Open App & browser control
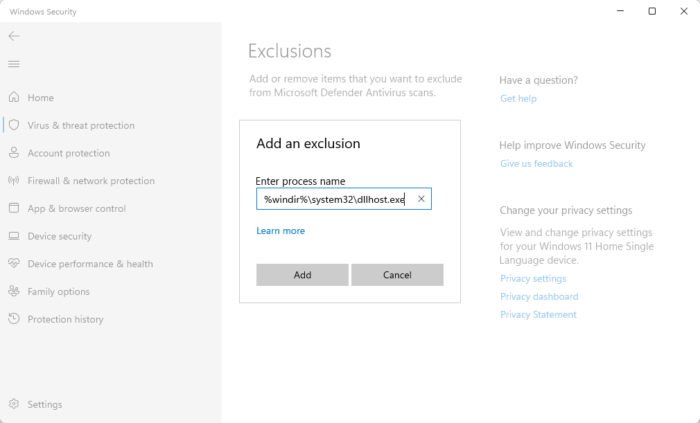700x423 pixels. (77, 208)
